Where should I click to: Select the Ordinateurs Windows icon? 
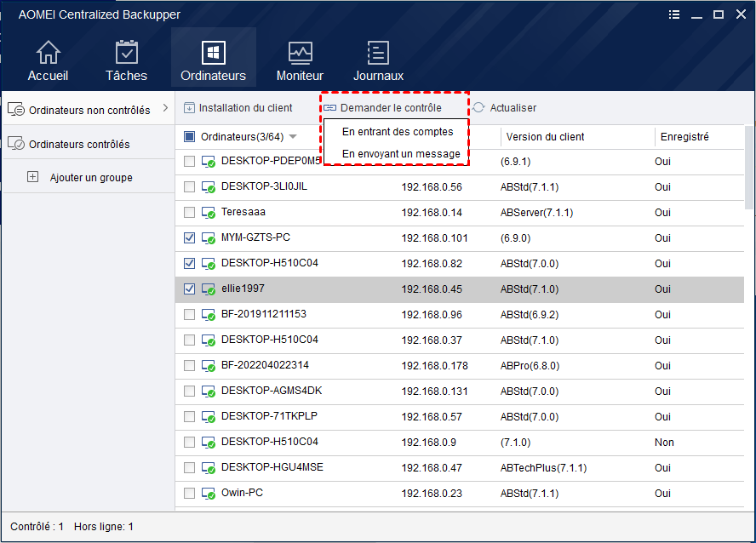click(x=213, y=52)
